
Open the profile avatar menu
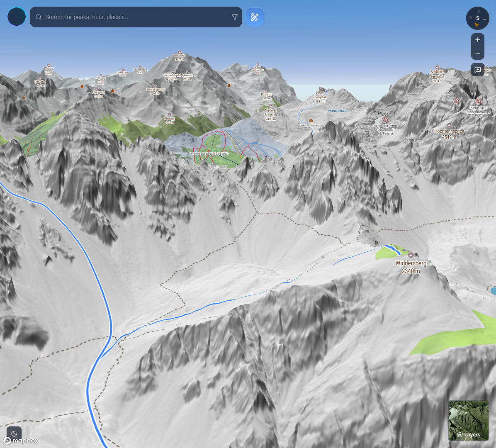pyautogui.click(x=17, y=17)
